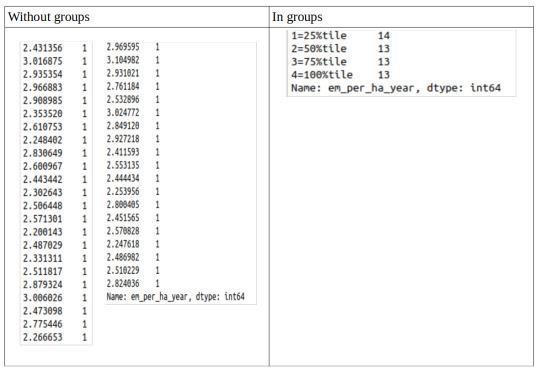Click the value 2.444434

[123, 178]
